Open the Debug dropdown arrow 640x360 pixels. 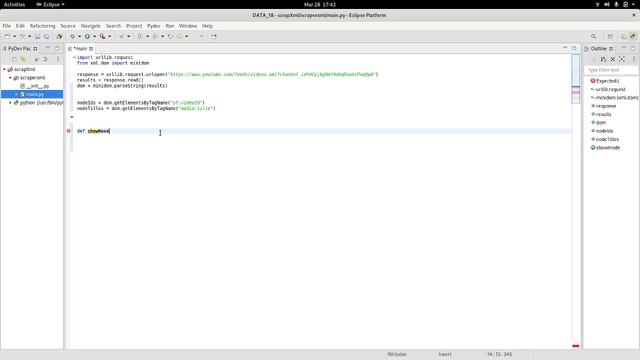point(80,36)
